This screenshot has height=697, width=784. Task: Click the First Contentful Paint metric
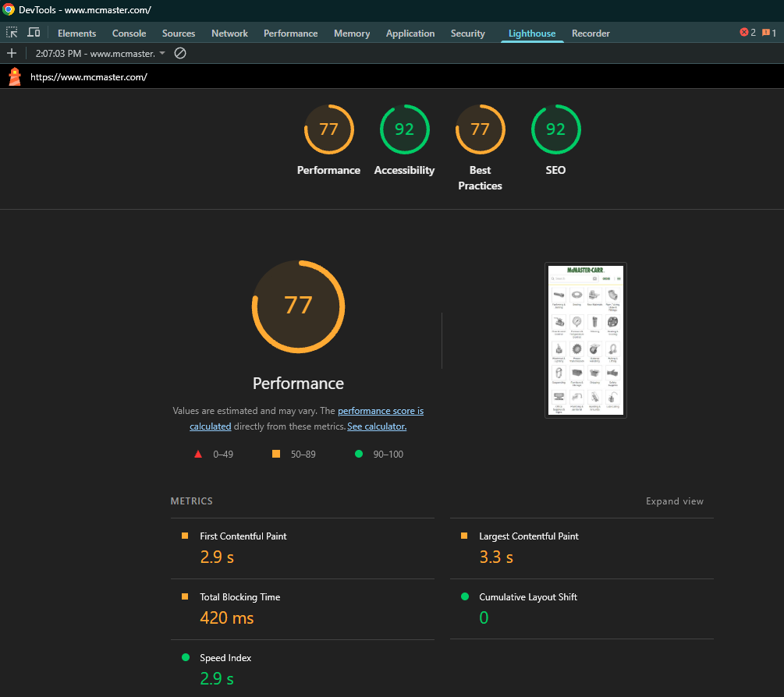click(x=303, y=548)
